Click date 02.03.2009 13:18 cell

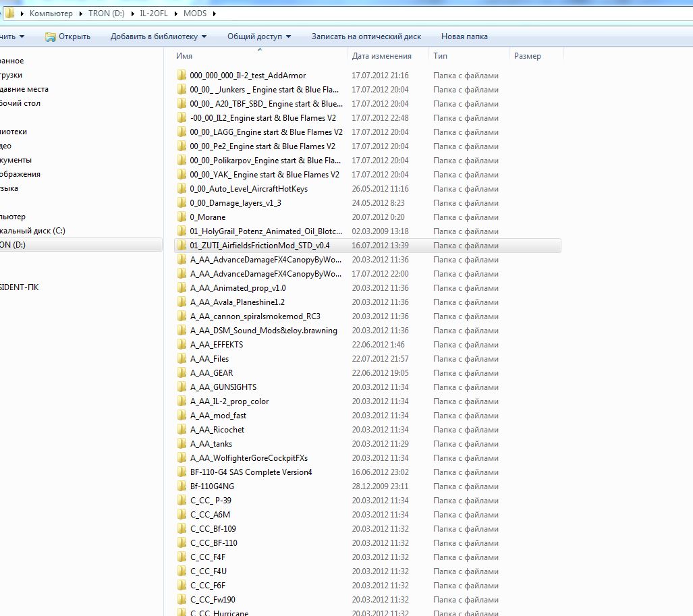pos(380,231)
